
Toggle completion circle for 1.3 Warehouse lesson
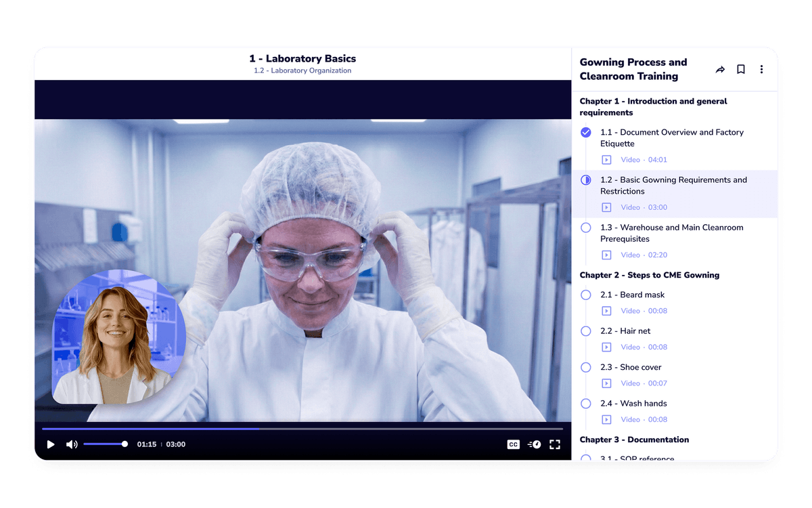586,228
